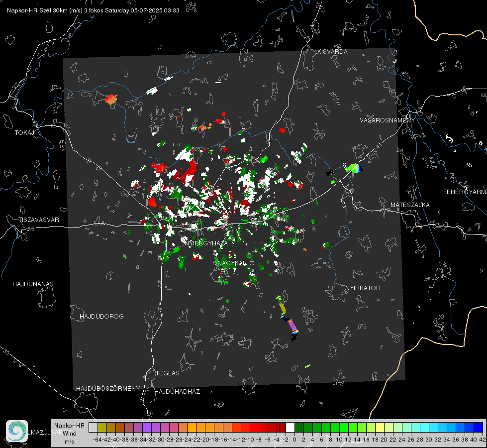This screenshot has width=487, height=448.
Task: Click the 'Wind' legend label
Action: (70, 433)
